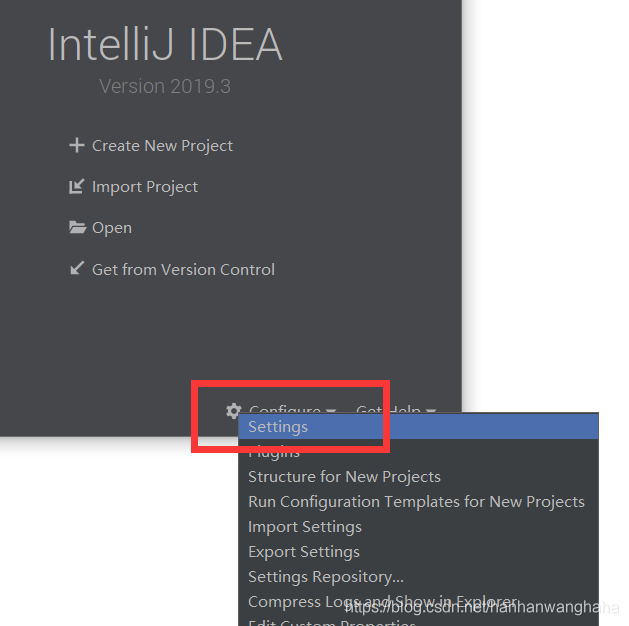Viewport: 629px width, 626px height.
Task: Choose Export Settings menu entry
Action: point(304,552)
